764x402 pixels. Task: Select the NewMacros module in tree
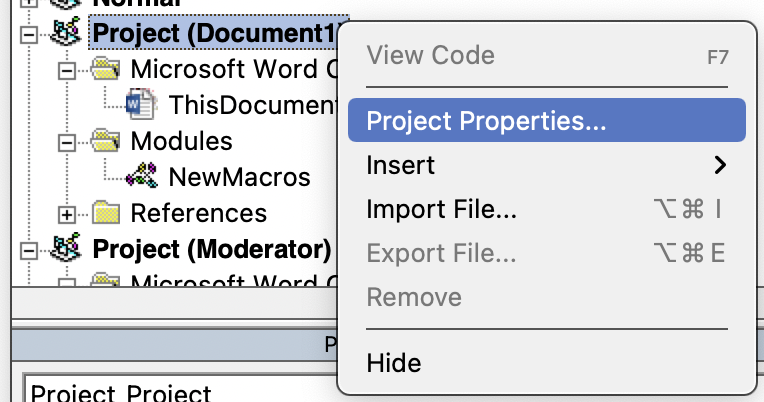click(239, 177)
